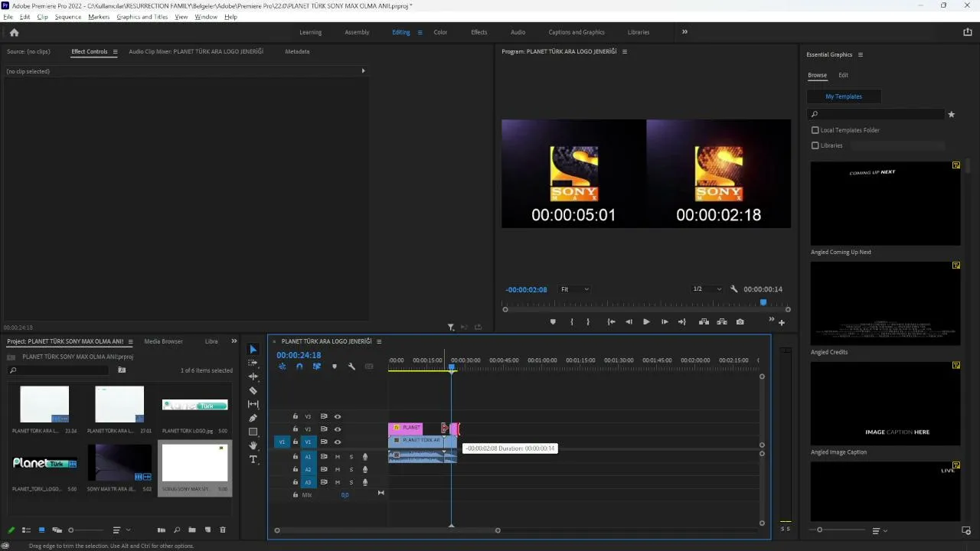The image size is (980, 551).
Task: Select the Selection tool arrow
Action: point(253,350)
